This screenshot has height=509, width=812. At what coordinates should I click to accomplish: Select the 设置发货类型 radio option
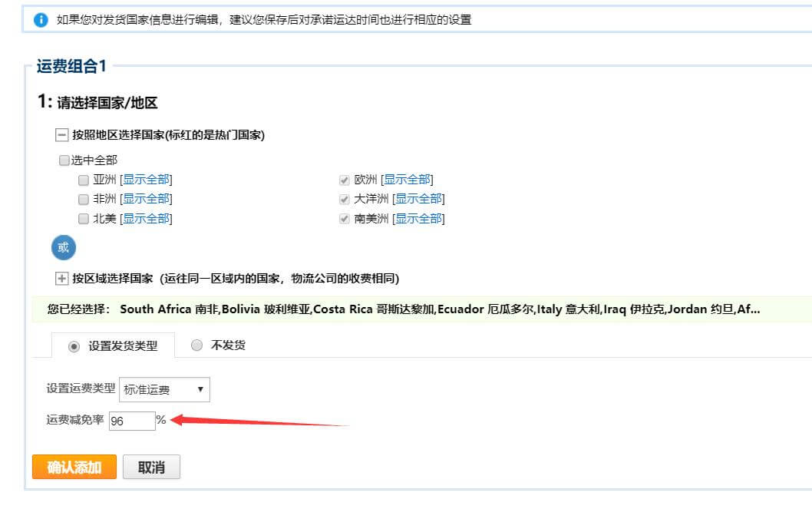coord(74,346)
